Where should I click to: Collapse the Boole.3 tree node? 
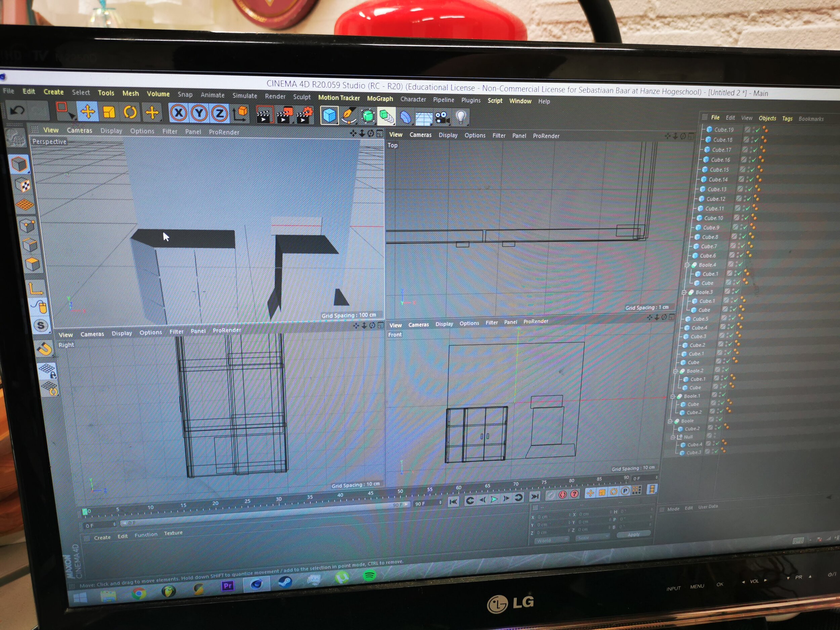click(684, 292)
